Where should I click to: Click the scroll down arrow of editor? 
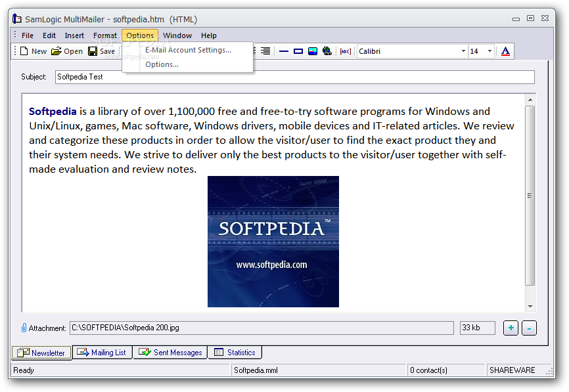pos(530,307)
